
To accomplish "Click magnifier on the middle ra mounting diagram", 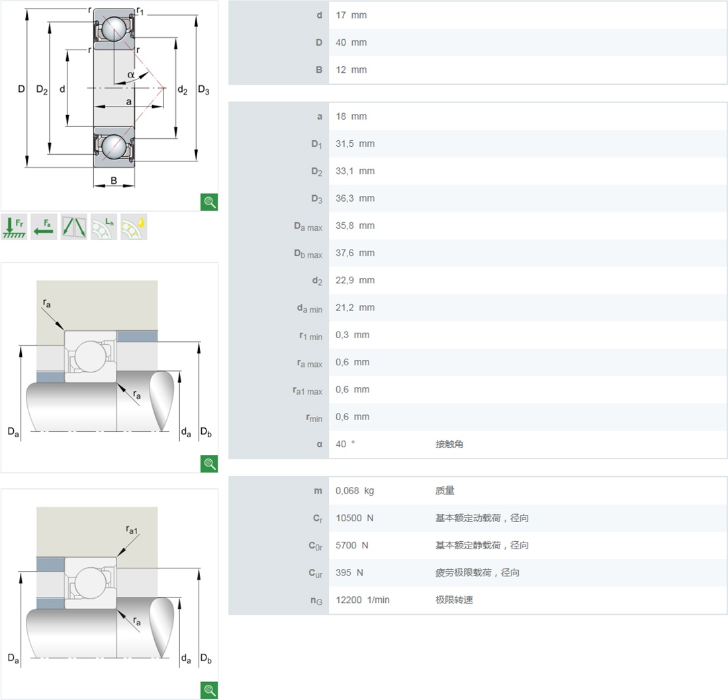I will coord(209,464).
